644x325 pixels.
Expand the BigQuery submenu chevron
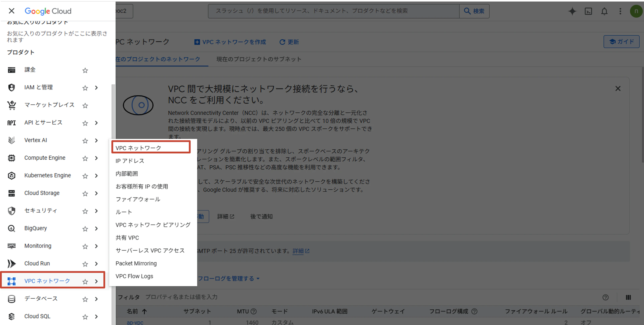pos(96,229)
